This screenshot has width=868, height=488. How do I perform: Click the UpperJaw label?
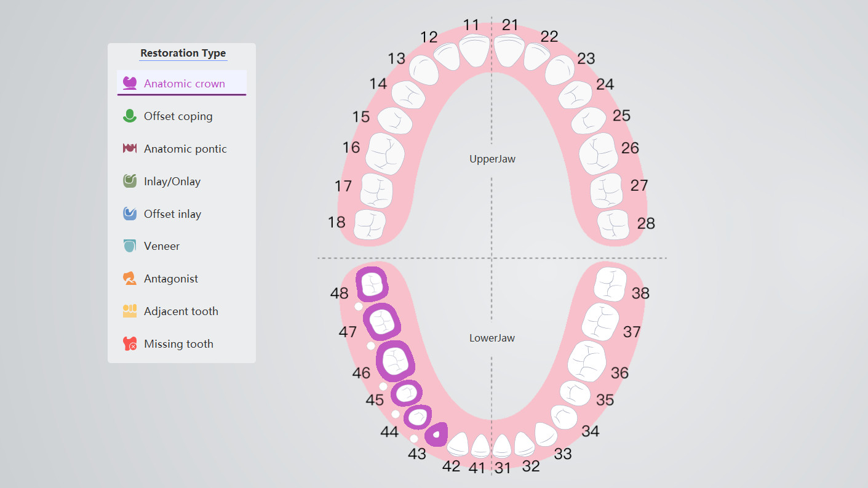click(492, 159)
